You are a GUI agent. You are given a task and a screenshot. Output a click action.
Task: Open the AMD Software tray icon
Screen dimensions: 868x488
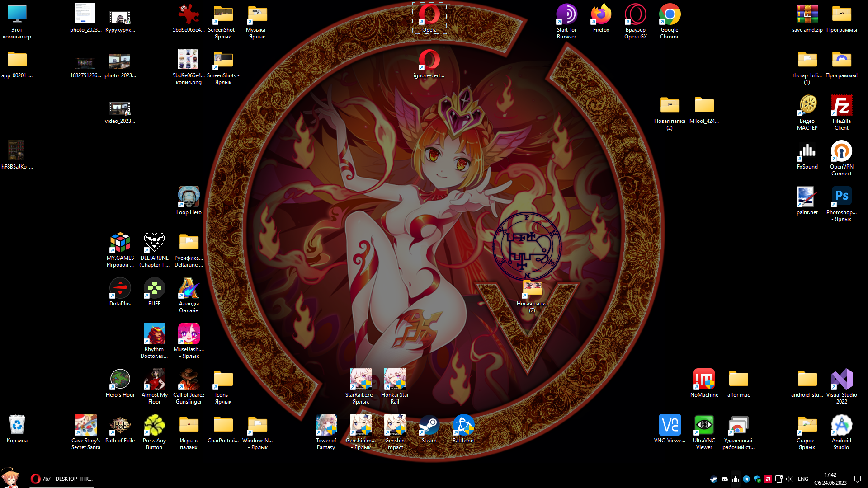point(768,479)
